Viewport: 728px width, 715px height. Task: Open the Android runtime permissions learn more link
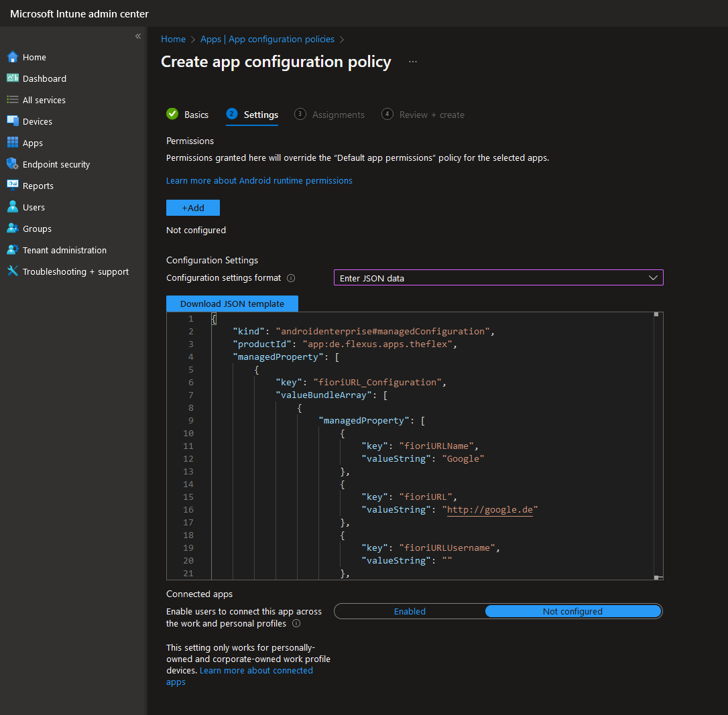(x=259, y=180)
